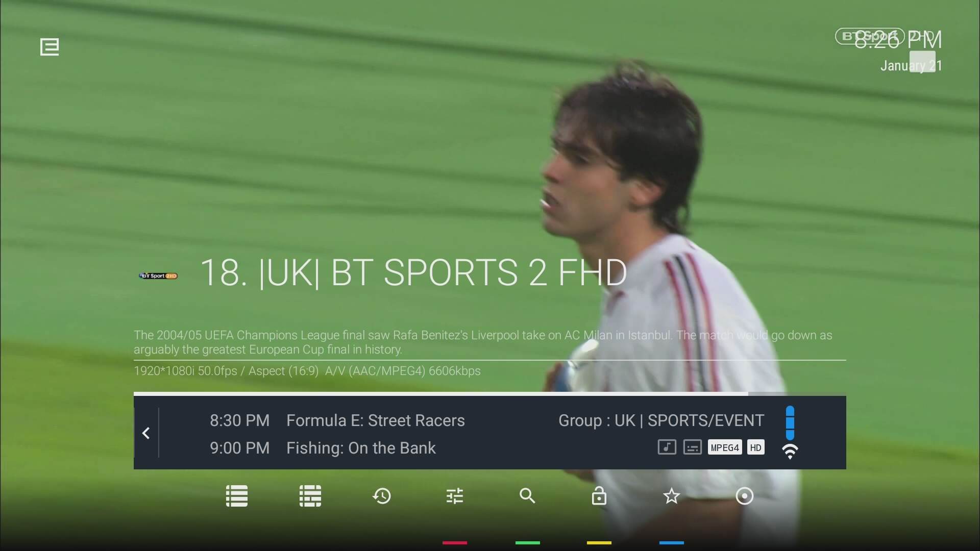The width and height of the screenshot is (980, 551).
Task: Start recording with the record icon
Action: coord(745,496)
